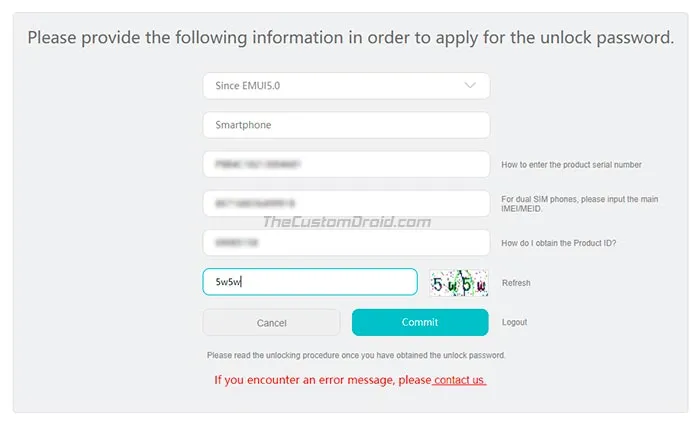Focus the Product ID input field
This screenshot has height=423, width=700.
coord(345,243)
